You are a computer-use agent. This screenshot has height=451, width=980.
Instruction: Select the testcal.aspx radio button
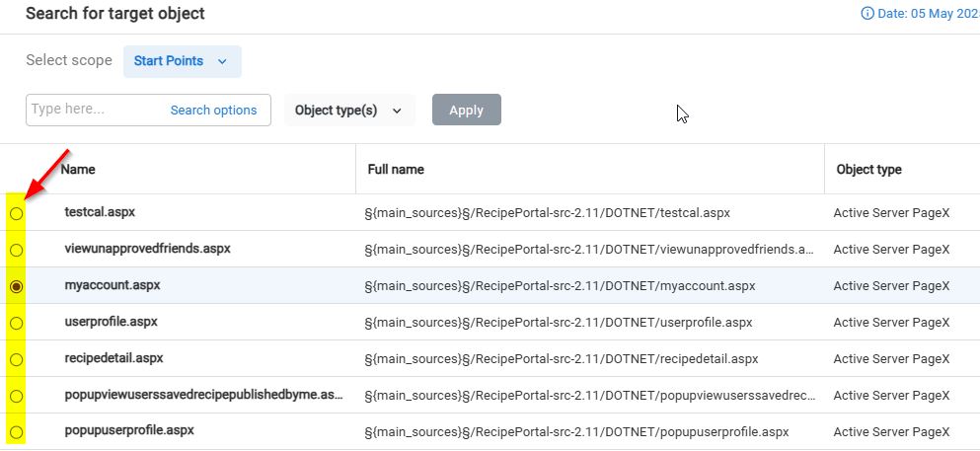[x=17, y=213]
